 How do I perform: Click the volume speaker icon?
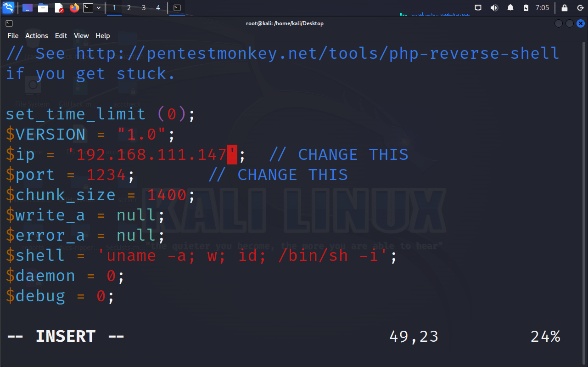(x=494, y=8)
